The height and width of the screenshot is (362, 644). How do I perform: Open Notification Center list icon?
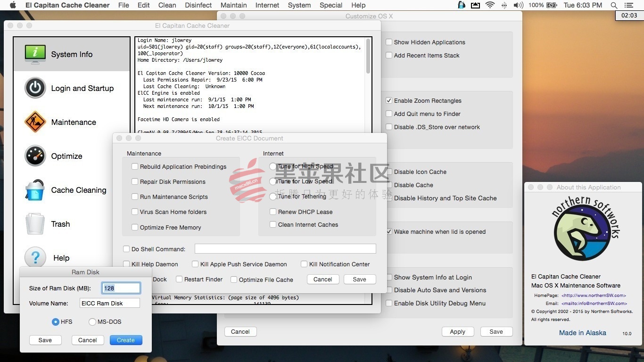tap(628, 5)
